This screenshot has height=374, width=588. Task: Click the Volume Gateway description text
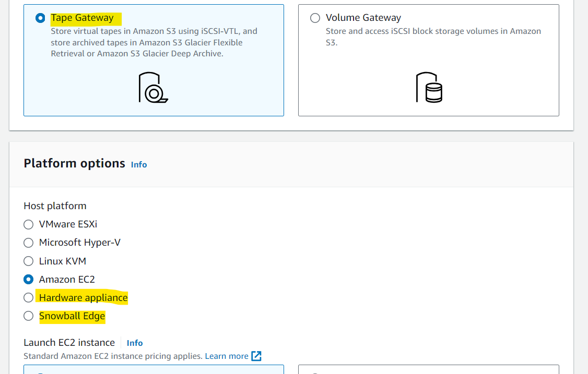coord(433,37)
